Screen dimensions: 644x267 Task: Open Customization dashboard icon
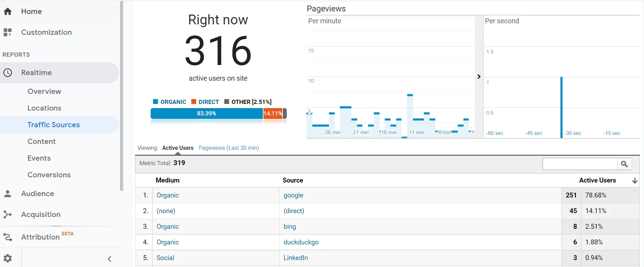(x=8, y=32)
